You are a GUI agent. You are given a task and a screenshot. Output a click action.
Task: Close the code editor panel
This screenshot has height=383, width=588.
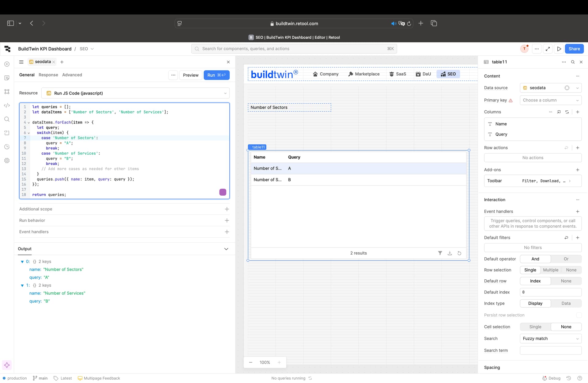point(228,62)
